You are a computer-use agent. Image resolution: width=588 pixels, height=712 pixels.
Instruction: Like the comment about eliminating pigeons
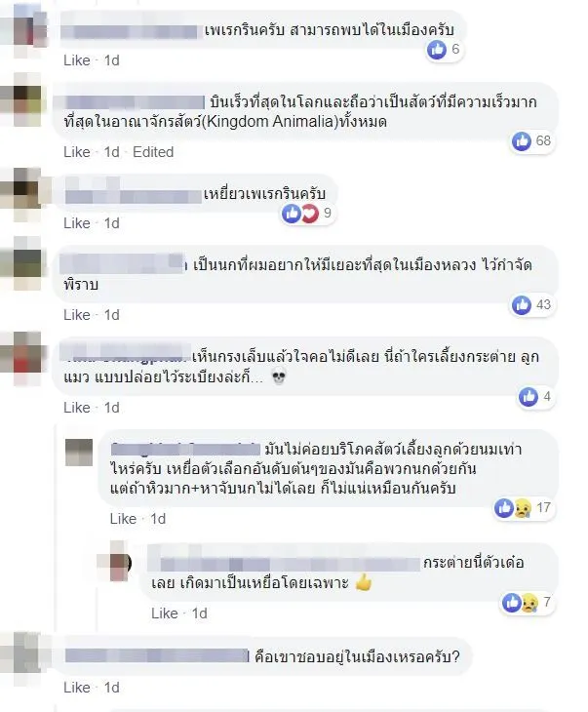[x=77, y=315]
